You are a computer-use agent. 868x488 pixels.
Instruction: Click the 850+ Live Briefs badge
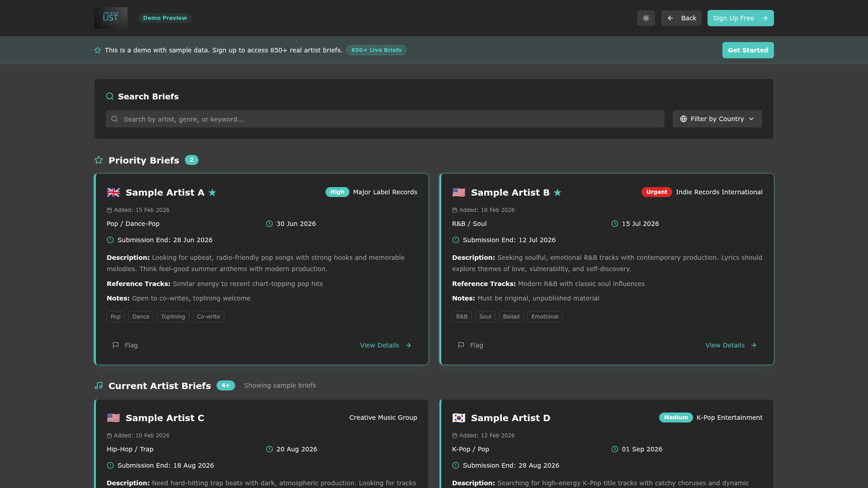[x=376, y=50]
